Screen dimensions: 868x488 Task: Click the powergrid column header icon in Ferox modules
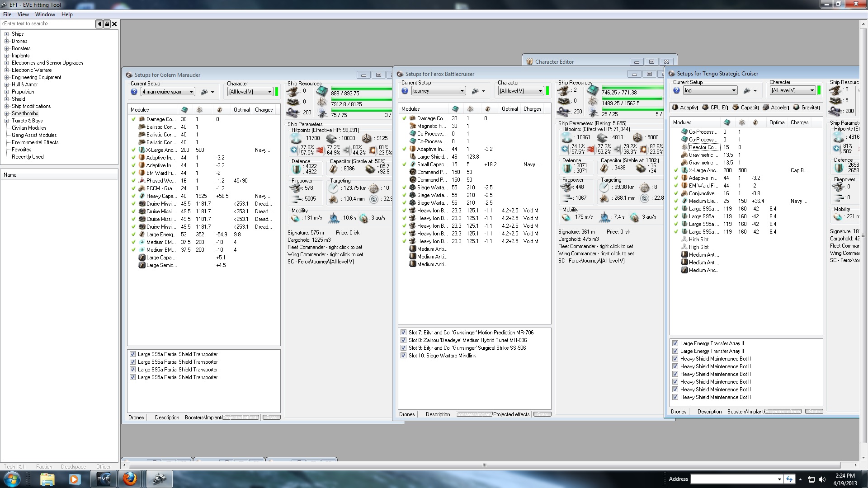tap(470, 109)
